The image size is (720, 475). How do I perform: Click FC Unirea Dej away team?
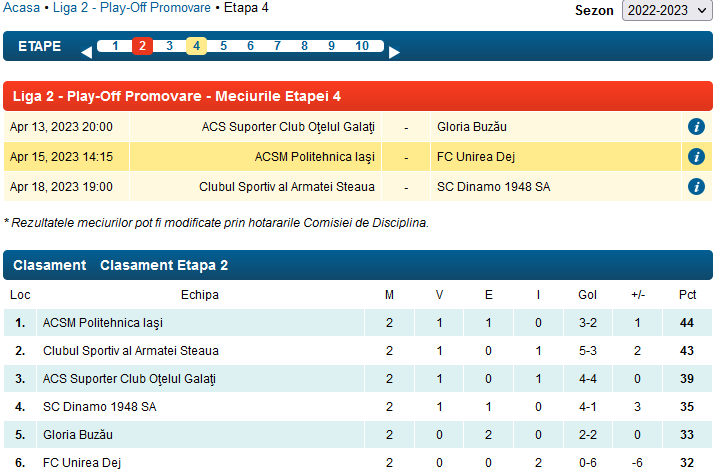[476, 157]
